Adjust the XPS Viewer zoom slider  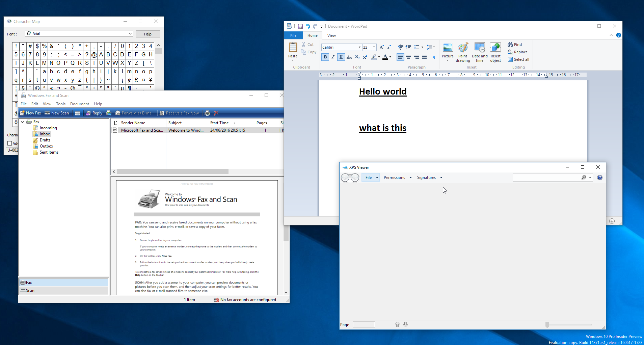[x=547, y=325]
